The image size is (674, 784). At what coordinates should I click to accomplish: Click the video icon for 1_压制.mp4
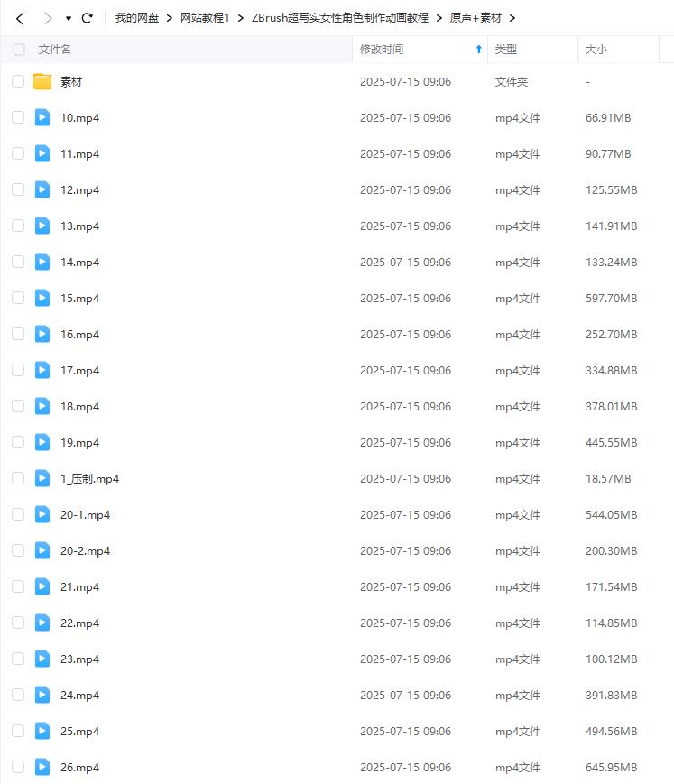tap(42, 478)
